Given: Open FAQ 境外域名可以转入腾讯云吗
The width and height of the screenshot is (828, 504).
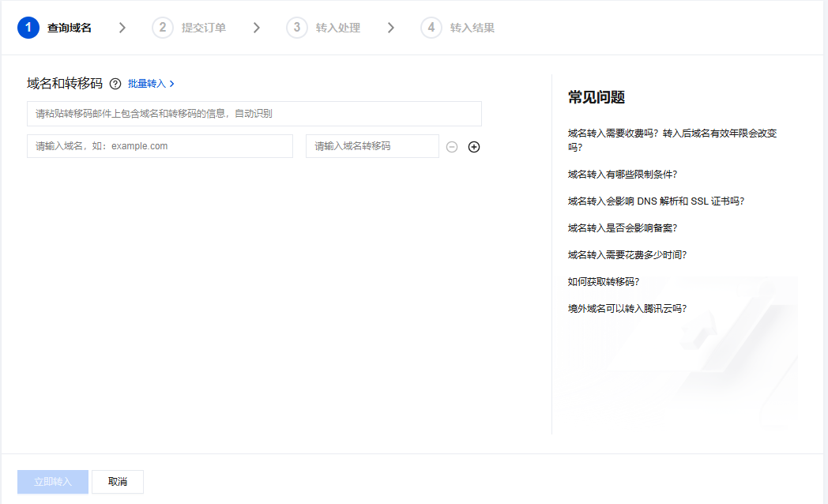Looking at the screenshot, I should tap(627, 308).
